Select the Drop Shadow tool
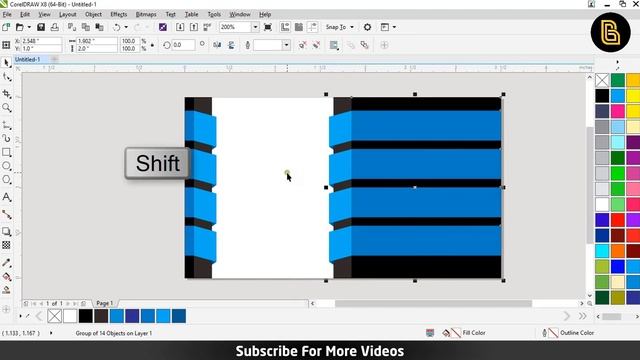The image size is (640, 360). point(7,231)
